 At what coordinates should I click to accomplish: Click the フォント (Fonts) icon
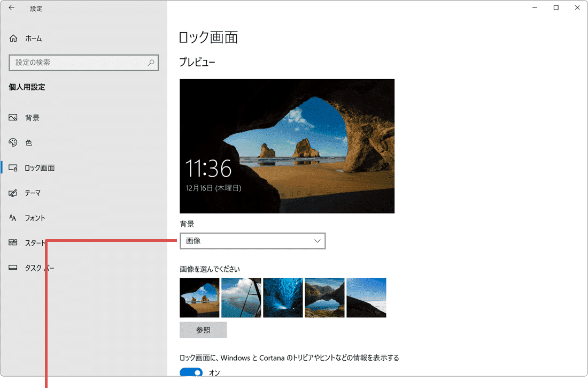click(13, 218)
